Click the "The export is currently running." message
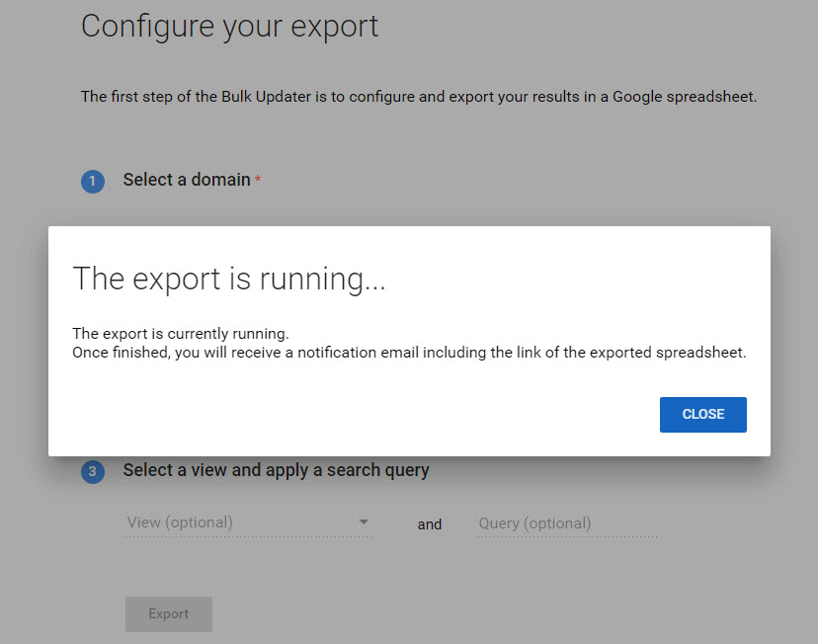Screen dimensions: 818x644 pyautogui.click(x=181, y=334)
